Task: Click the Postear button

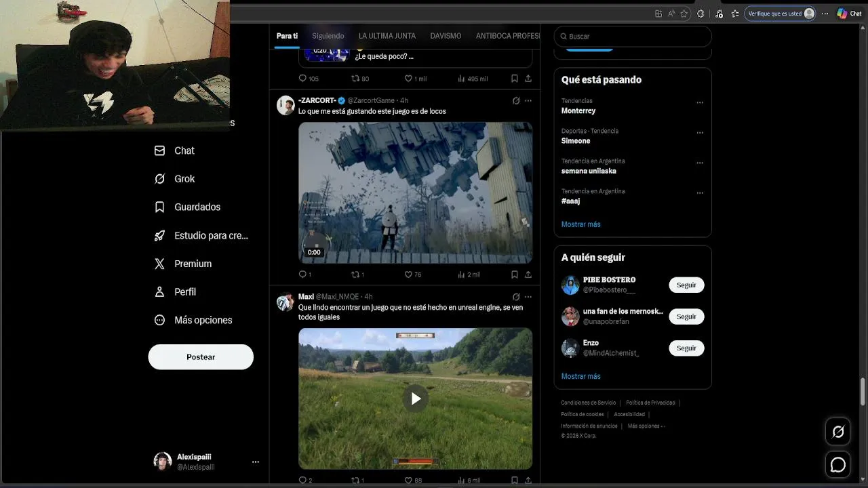Action: coord(201,357)
